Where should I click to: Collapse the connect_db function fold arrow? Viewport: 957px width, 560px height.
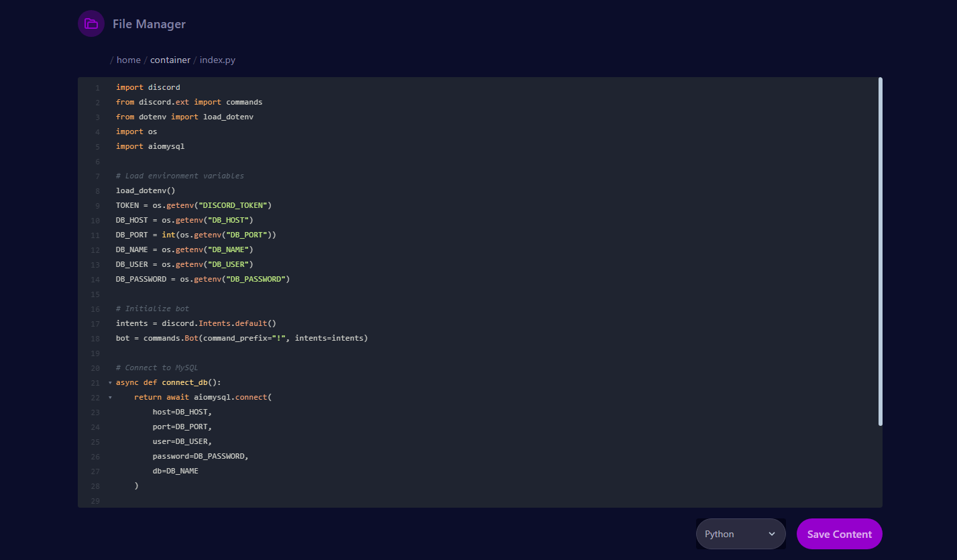point(109,382)
